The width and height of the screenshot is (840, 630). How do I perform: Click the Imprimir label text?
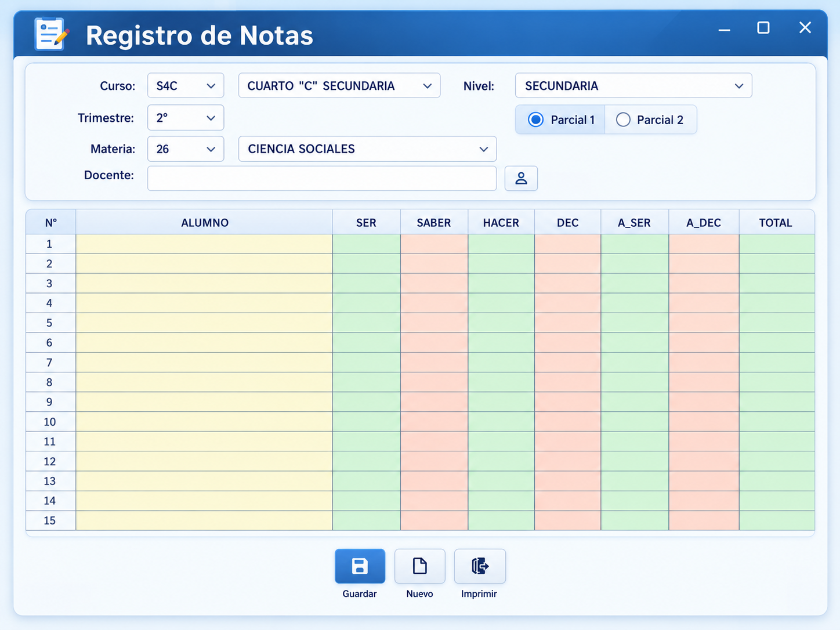point(479,594)
